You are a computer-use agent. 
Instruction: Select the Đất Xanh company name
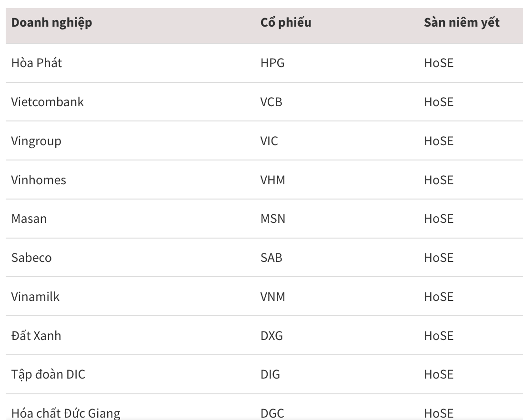tap(36, 336)
